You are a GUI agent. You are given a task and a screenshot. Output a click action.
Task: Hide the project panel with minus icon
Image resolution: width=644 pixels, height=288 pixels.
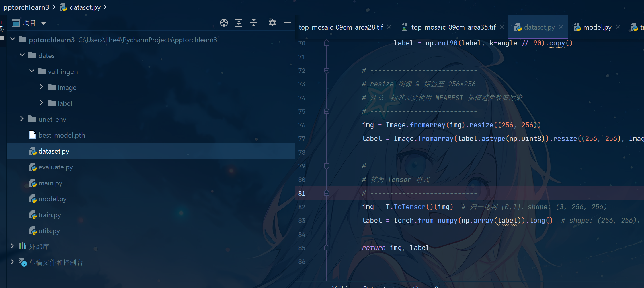coord(287,23)
